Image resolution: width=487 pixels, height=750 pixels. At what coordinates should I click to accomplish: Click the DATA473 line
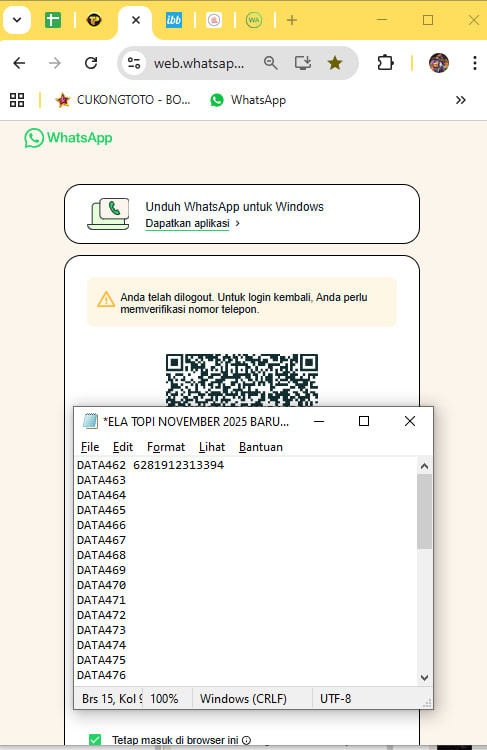pos(101,630)
